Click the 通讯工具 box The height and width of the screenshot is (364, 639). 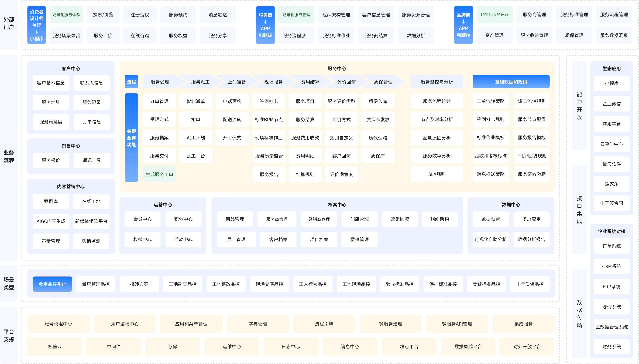point(92,160)
